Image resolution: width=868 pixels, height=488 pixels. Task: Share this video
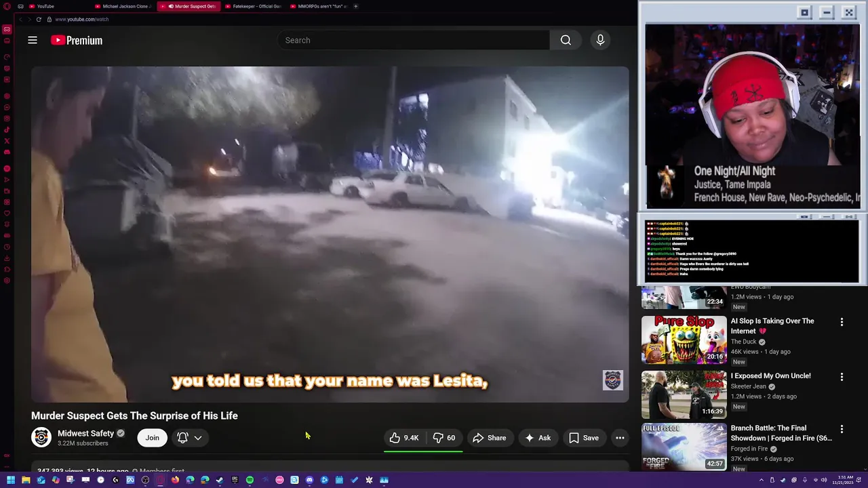click(489, 438)
